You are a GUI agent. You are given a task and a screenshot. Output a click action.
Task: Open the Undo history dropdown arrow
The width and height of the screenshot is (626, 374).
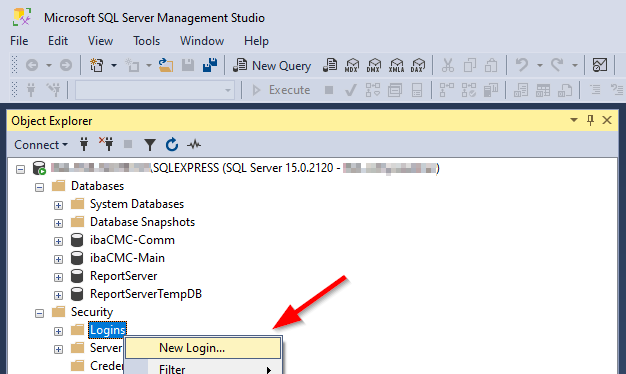(539, 65)
